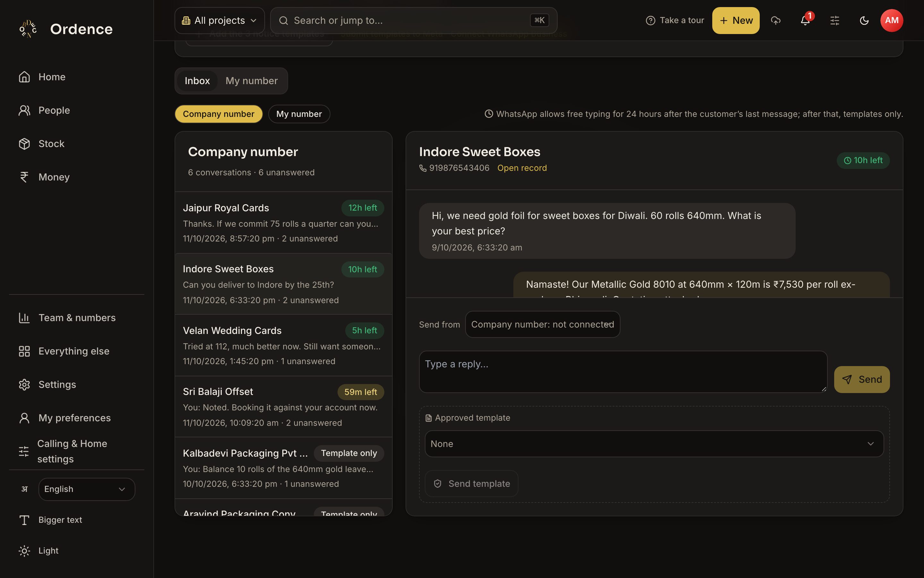This screenshot has width=924, height=578.
Task: Focus the Search or jump to field
Action: [x=414, y=20]
